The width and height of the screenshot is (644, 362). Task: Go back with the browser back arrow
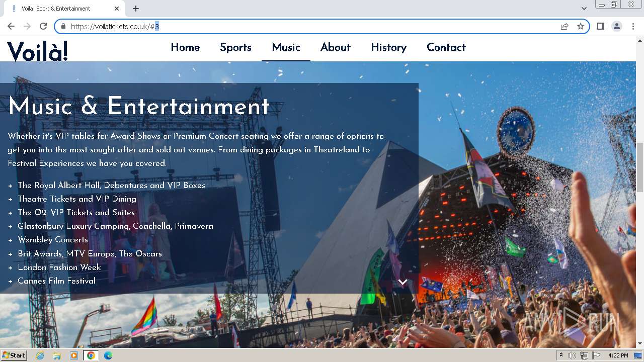pos(11,26)
